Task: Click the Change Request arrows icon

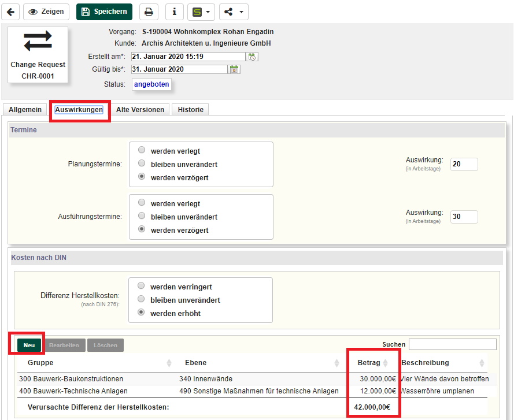Action: click(38, 41)
